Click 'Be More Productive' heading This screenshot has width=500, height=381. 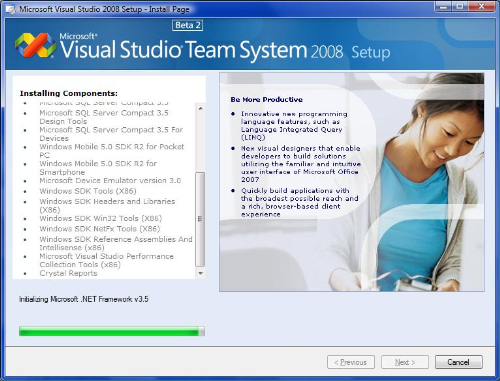tap(267, 99)
